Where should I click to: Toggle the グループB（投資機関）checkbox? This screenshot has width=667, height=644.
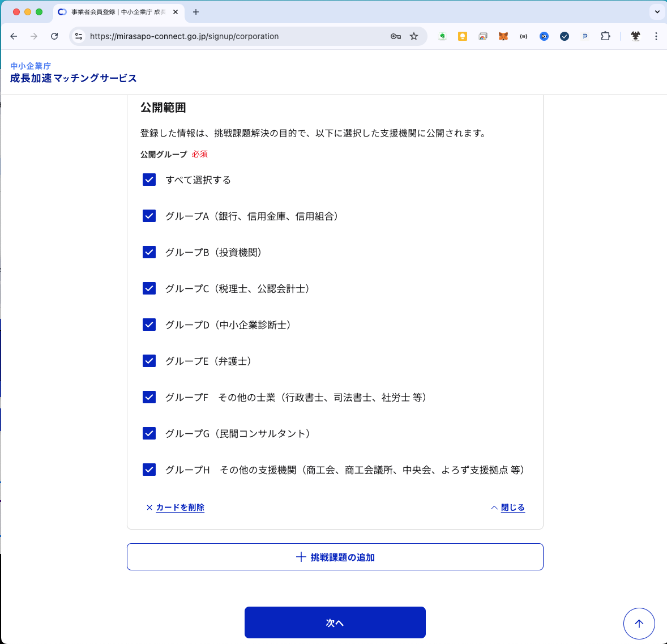[x=149, y=252]
